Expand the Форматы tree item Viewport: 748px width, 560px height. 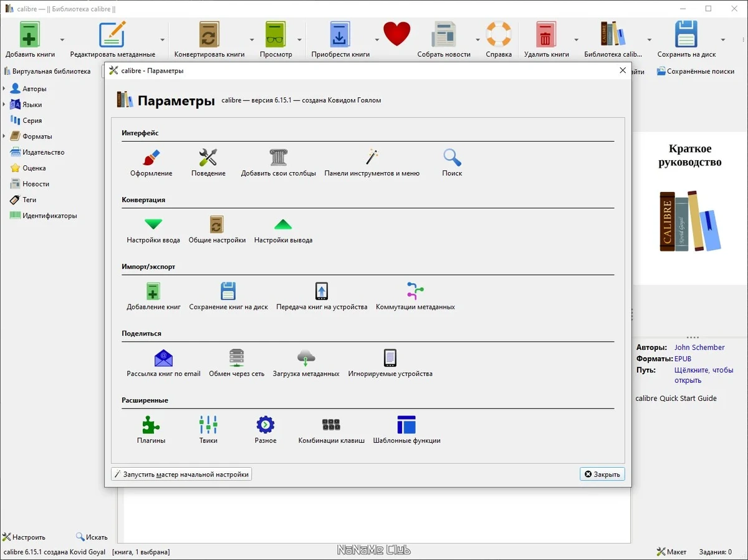pos(4,136)
